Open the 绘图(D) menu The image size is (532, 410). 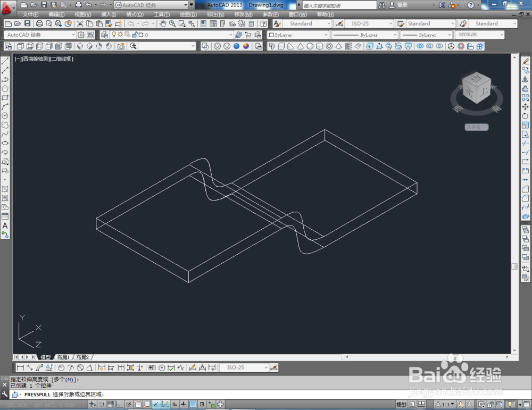pos(188,14)
